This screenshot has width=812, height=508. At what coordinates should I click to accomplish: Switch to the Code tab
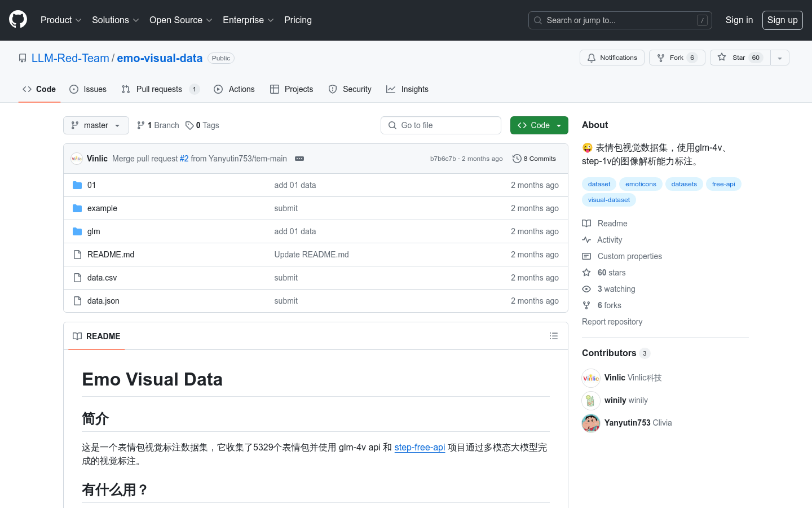(x=39, y=89)
